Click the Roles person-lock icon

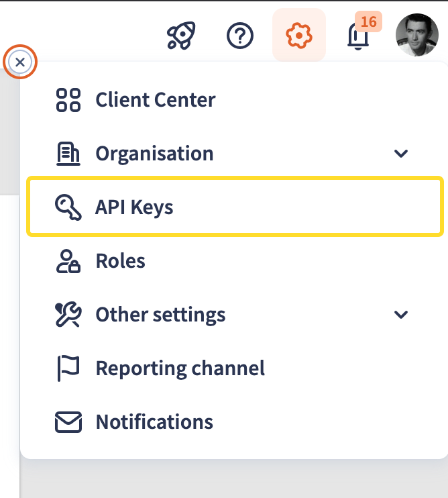pyautogui.click(x=68, y=261)
